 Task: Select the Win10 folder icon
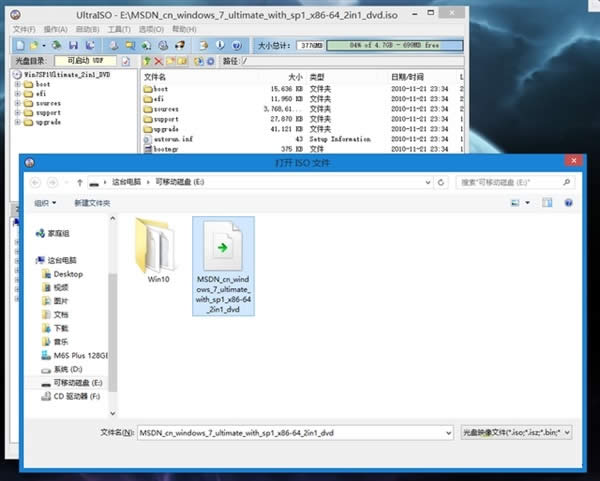(158, 248)
